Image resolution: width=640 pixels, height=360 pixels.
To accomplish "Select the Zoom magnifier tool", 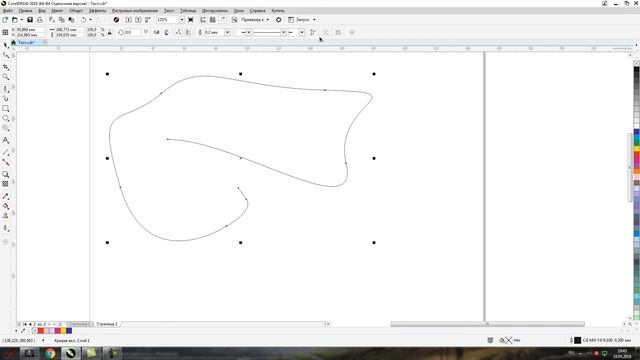I will click(x=6, y=77).
